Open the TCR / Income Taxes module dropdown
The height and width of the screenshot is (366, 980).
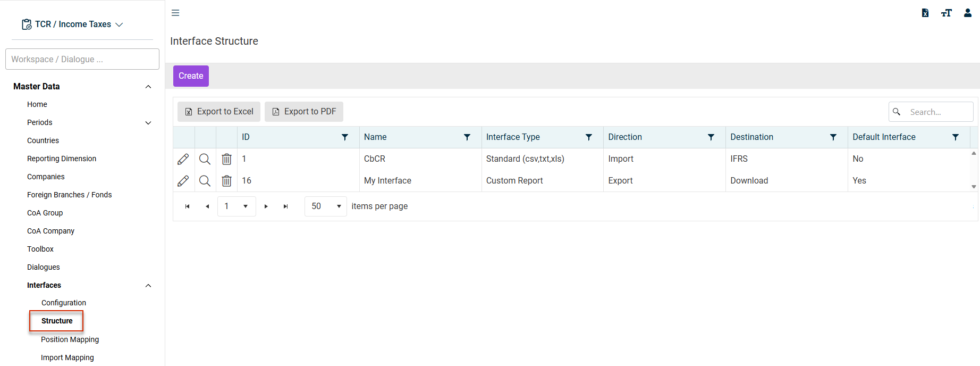click(x=119, y=24)
